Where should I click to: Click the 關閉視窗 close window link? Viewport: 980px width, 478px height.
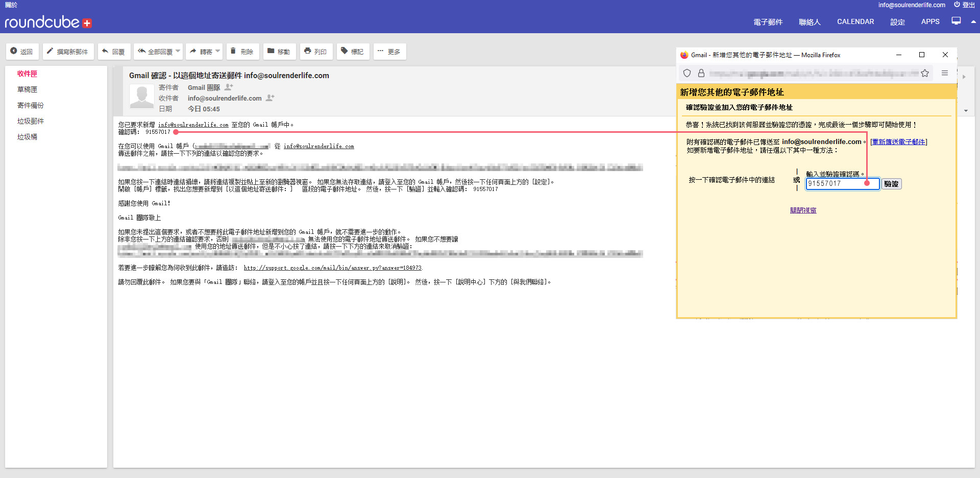(803, 210)
